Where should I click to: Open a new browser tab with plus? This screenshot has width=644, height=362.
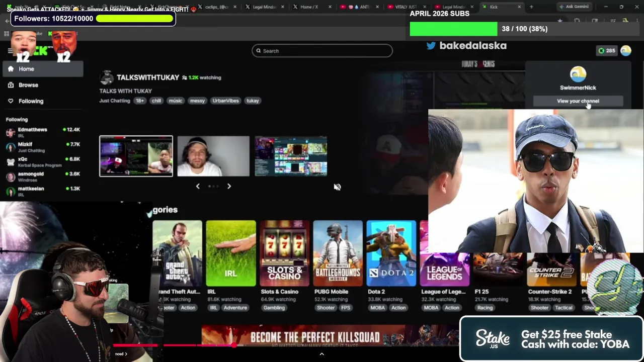(x=531, y=7)
